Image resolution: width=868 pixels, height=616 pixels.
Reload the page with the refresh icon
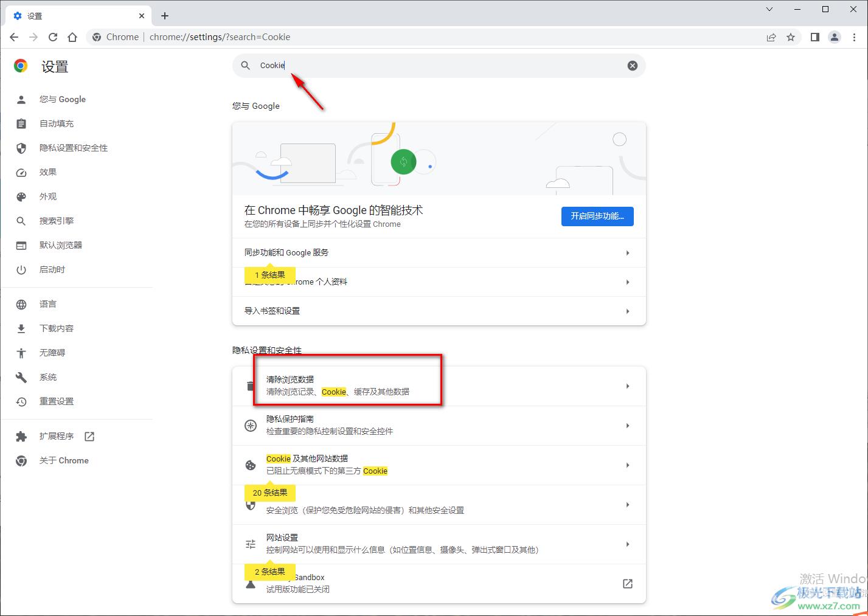pyautogui.click(x=53, y=37)
